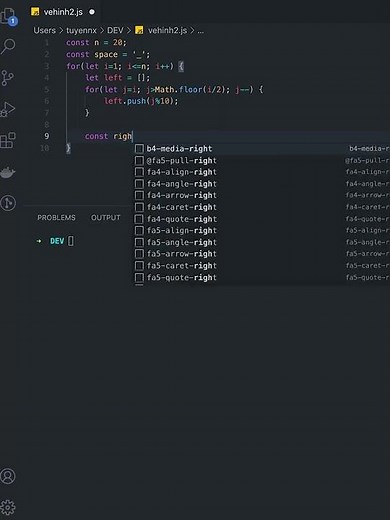Close the unsaved vehinh2.js tab via dot

click(x=92, y=12)
